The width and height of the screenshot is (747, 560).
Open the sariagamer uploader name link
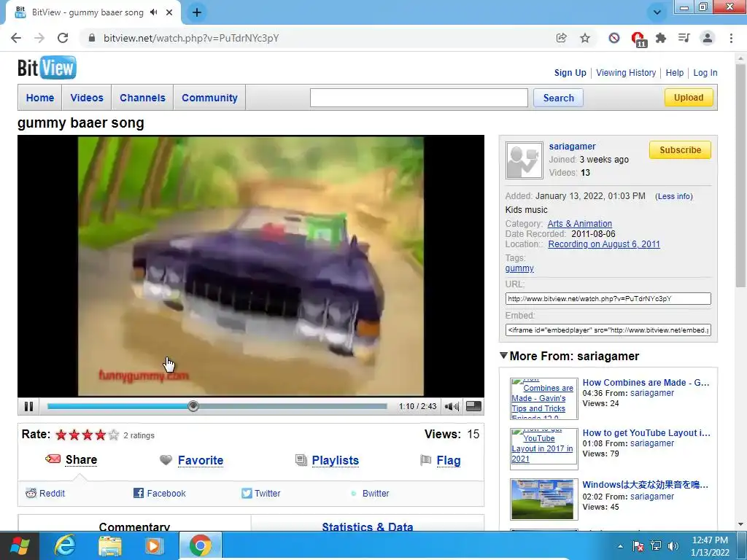[572, 146]
